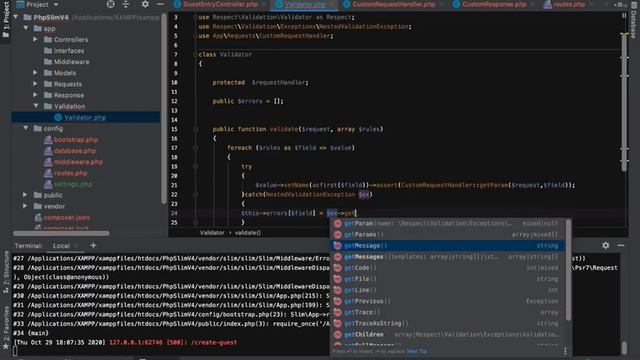
Task: Open routes.php in config folder
Action: pyautogui.click(x=71, y=173)
